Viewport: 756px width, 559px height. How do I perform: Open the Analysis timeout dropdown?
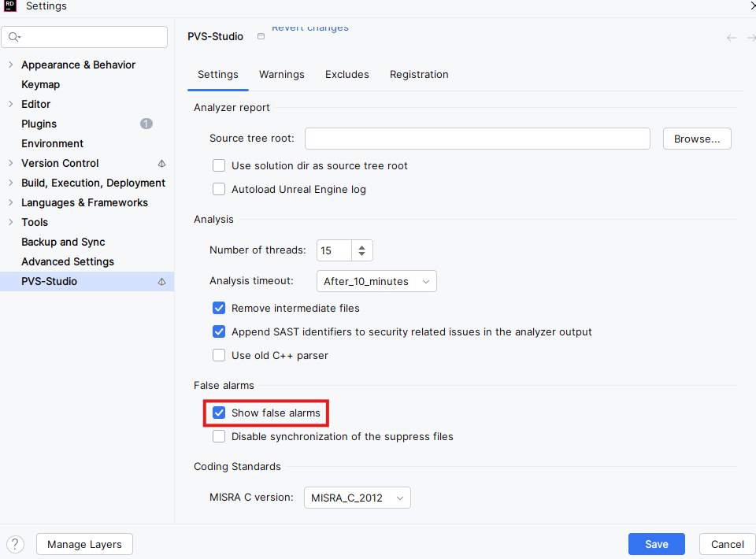coord(376,281)
